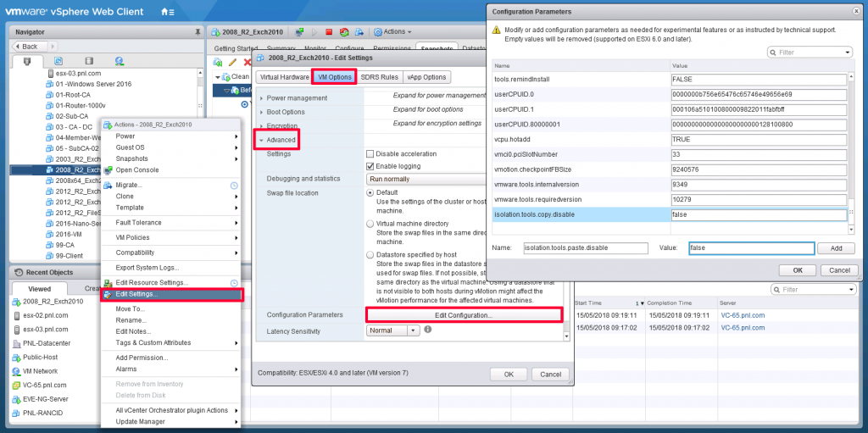Select Datastore specified by host radio
The height and width of the screenshot is (433, 868).
coord(370,255)
